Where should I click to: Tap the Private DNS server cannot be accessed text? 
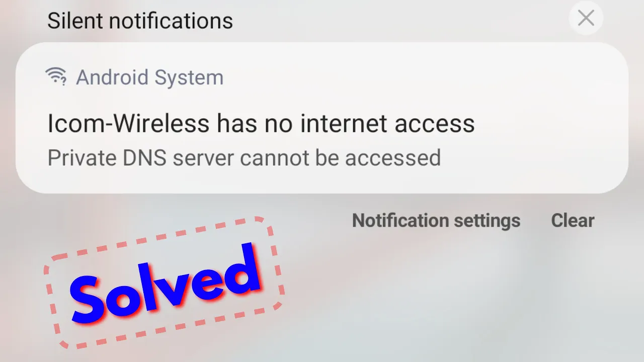(x=244, y=157)
